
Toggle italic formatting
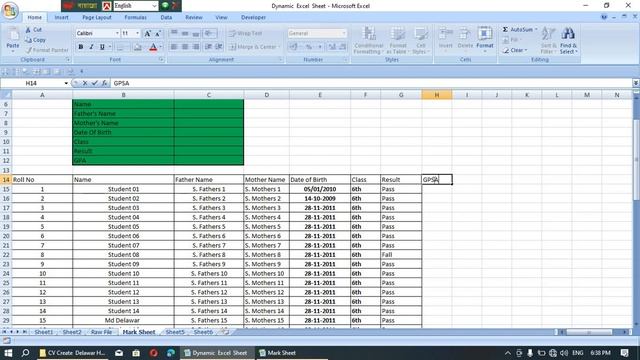(x=91, y=47)
